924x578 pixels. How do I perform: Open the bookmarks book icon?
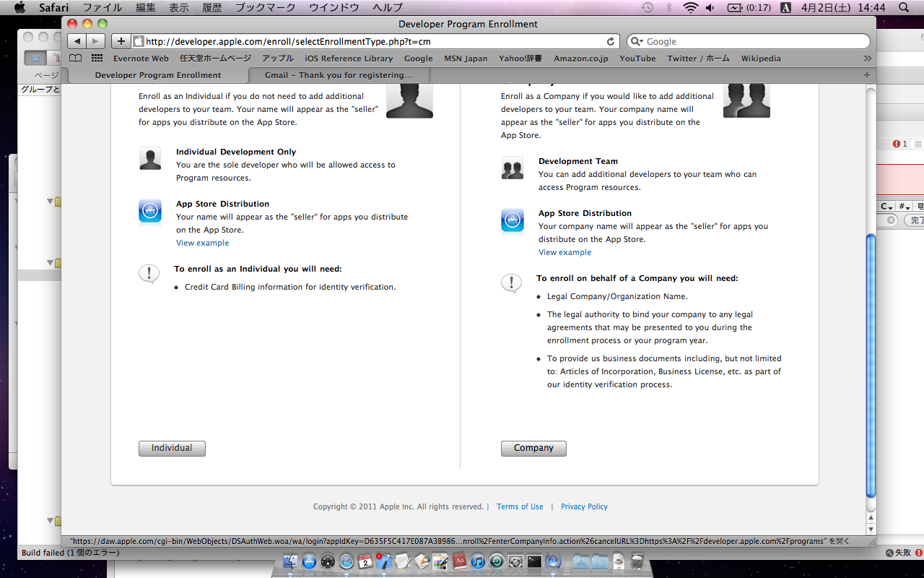click(x=76, y=59)
